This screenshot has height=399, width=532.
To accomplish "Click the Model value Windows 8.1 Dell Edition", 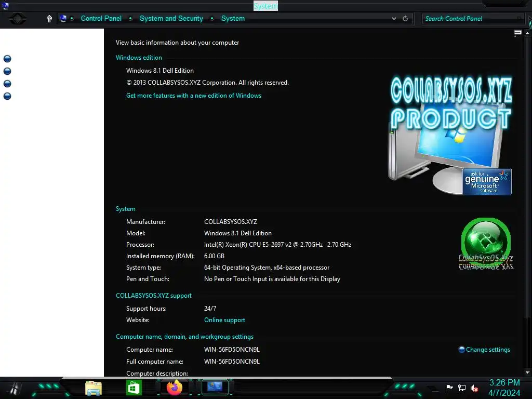I will click(238, 233).
